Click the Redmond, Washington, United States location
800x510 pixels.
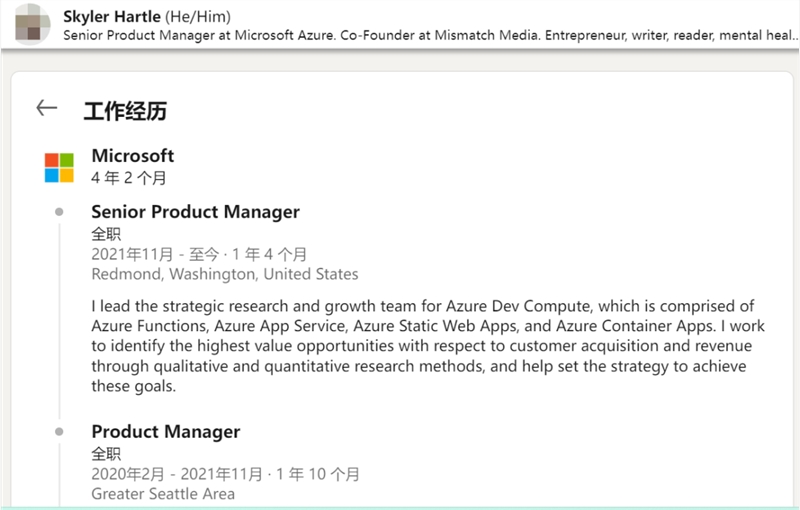coord(224,274)
